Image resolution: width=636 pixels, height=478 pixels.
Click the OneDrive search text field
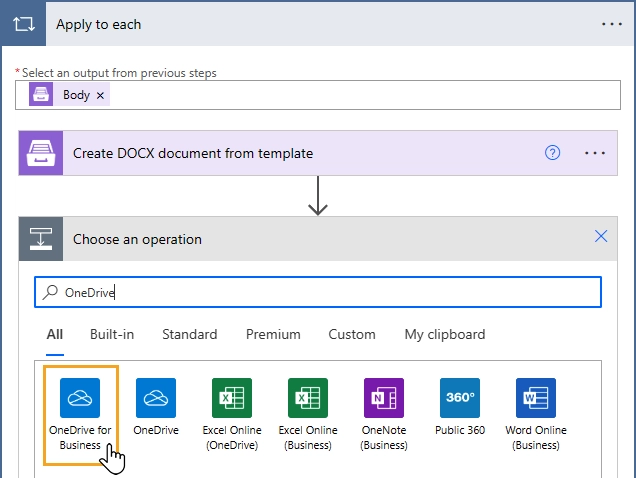tap(318, 292)
